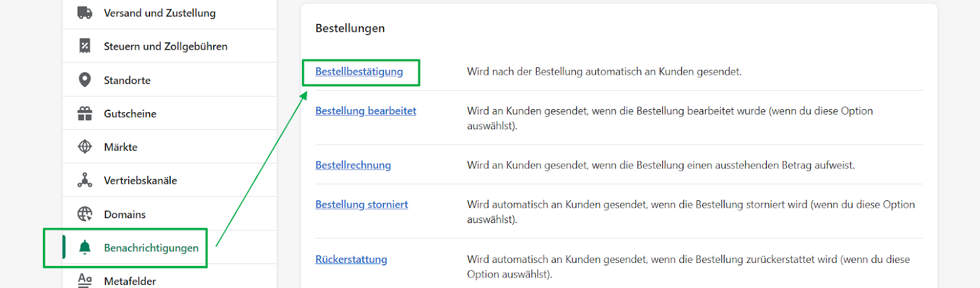
Task: Click the globe icon for Märkte
Action: [x=85, y=147]
